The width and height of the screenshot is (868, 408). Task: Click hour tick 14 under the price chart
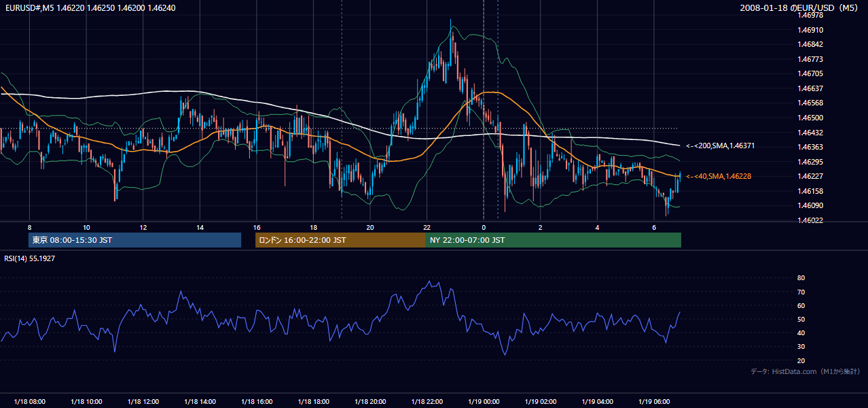200,227
